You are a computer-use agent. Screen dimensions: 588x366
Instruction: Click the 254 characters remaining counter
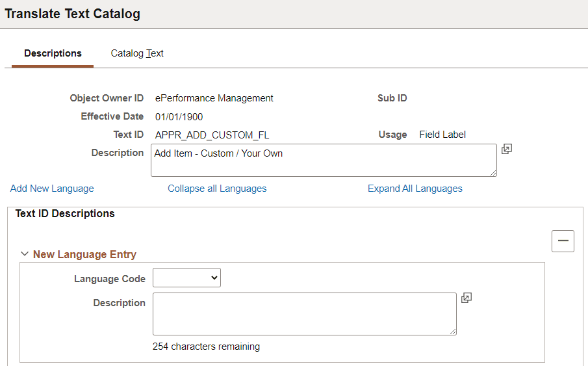coord(206,346)
